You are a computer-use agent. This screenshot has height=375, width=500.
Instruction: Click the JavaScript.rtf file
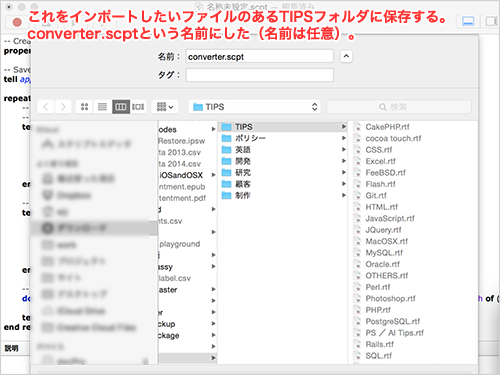(x=390, y=218)
